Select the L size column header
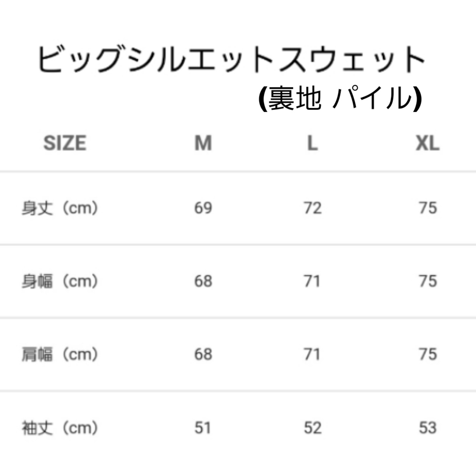Viewport: 476px width, 476px height. [312, 143]
